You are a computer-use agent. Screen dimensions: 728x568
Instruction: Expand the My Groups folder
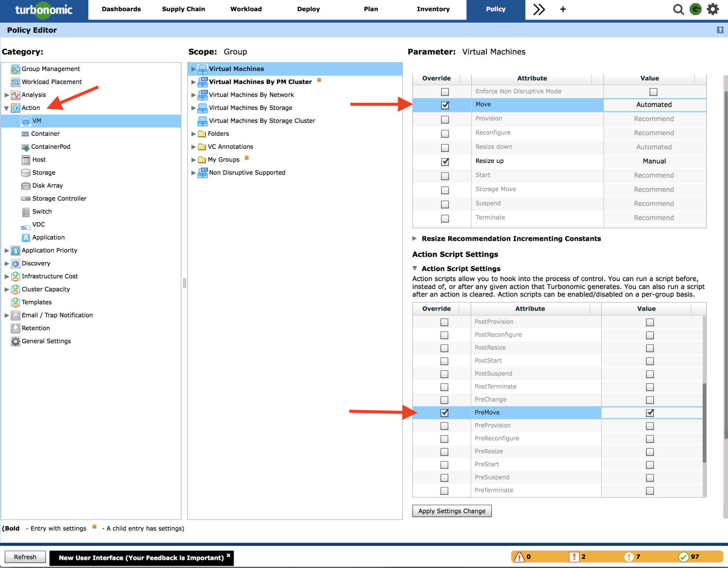[193, 160]
